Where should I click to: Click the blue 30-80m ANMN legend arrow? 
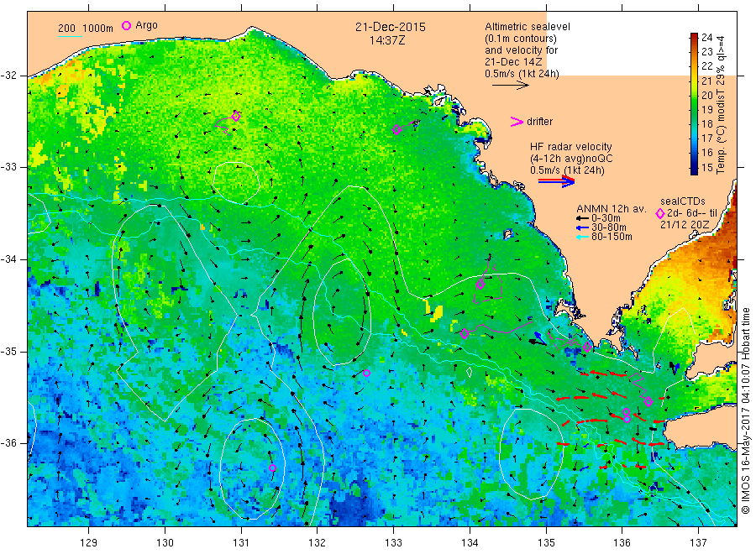[x=582, y=227]
